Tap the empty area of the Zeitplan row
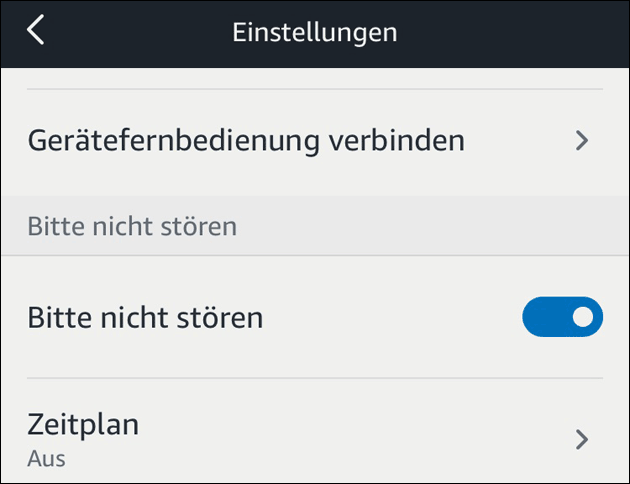This screenshot has height=484, width=630. 360,438
